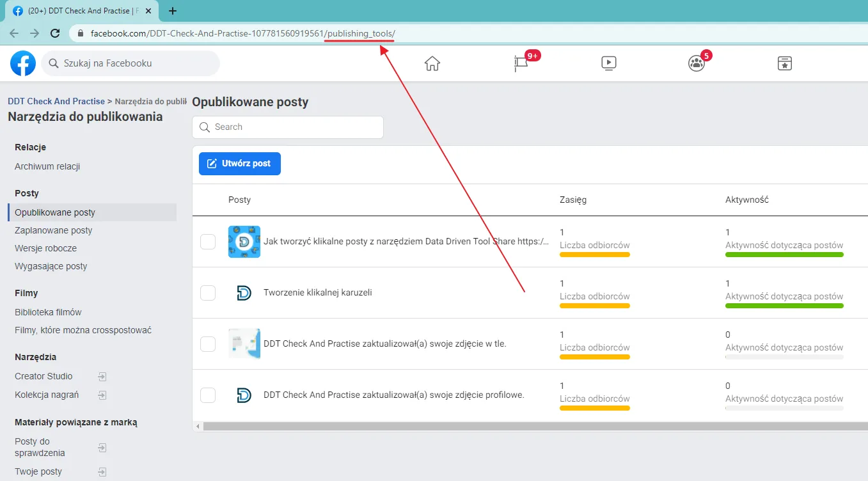Open Archiwum relacji
The image size is (868, 481).
(x=47, y=166)
